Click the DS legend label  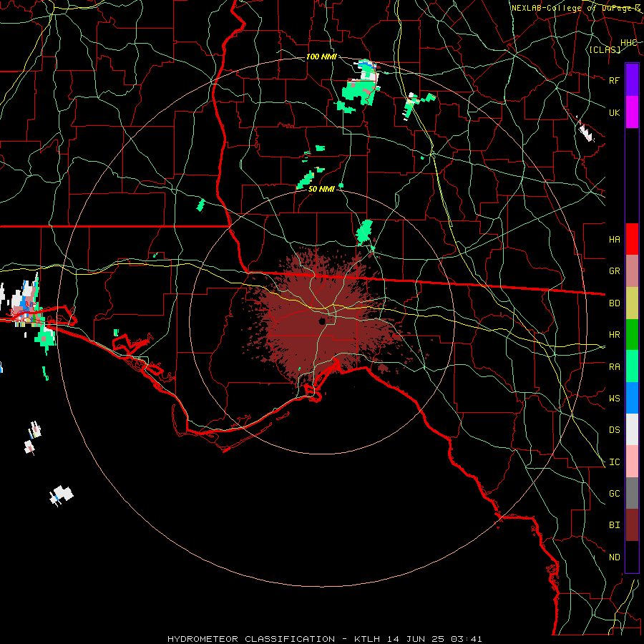point(614,429)
